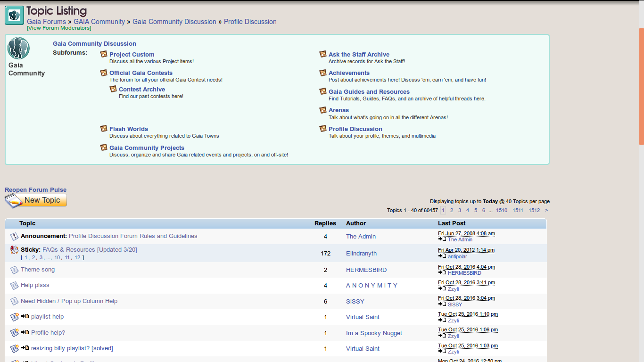Click the Topic Listing forum icon
Image resolution: width=644 pixels, height=362 pixels.
pos(14,16)
